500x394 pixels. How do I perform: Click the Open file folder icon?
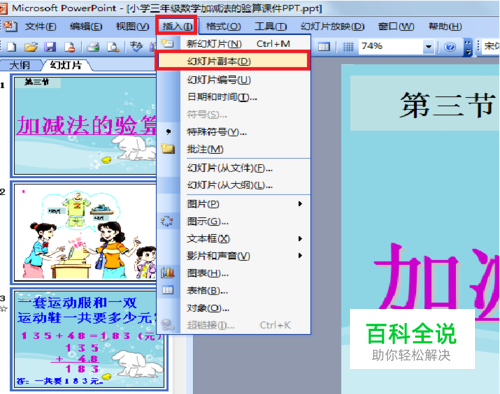[31, 47]
